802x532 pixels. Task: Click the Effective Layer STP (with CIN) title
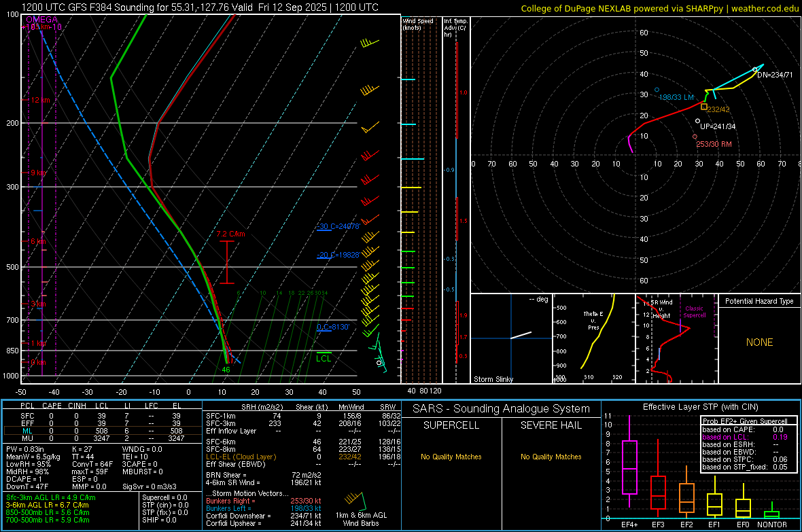pyautogui.click(x=700, y=407)
